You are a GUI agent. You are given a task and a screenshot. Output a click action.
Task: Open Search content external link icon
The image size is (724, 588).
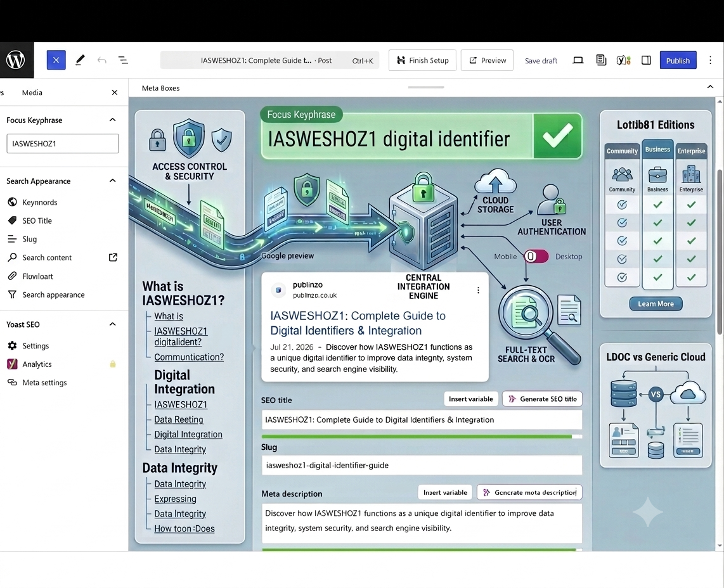pos(113,257)
